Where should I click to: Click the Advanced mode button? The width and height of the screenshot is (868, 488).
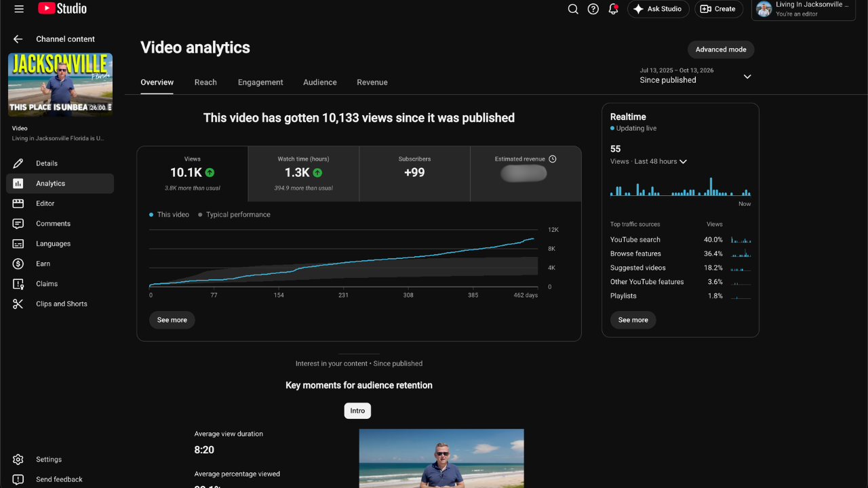(721, 49)
